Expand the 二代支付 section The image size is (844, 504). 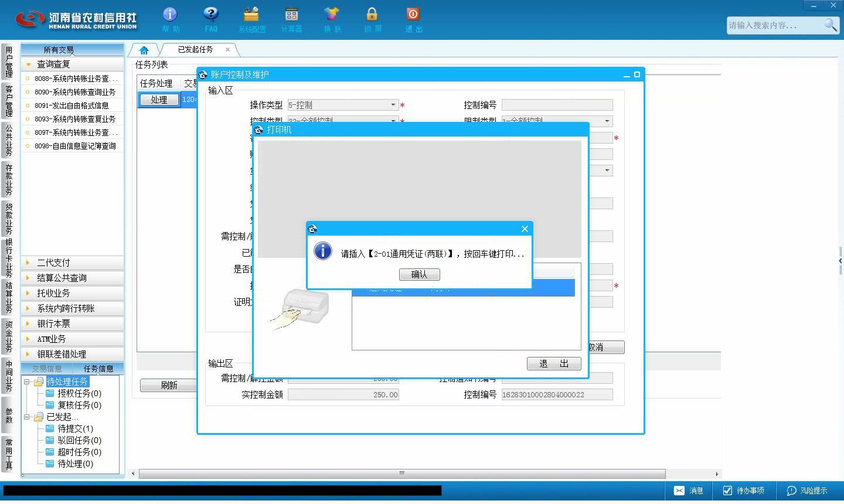(72, 263)
